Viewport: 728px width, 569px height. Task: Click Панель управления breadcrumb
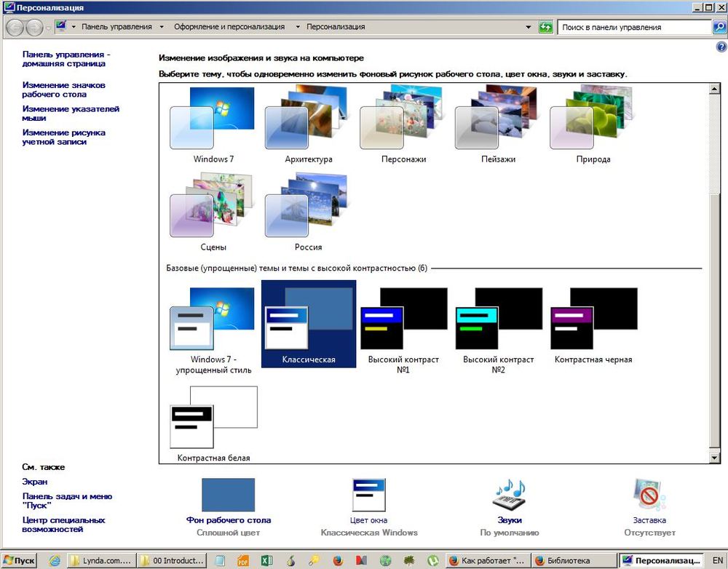pos(117,27)
